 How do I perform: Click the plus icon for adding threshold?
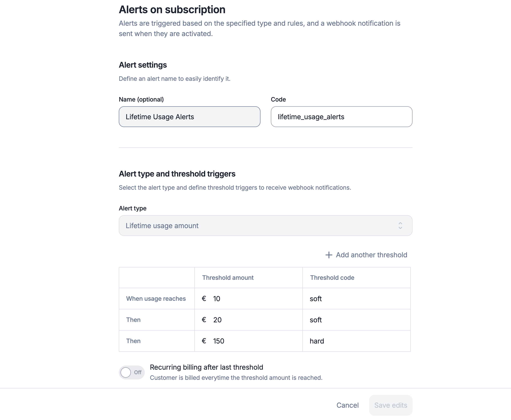click(x=329, y=255)
